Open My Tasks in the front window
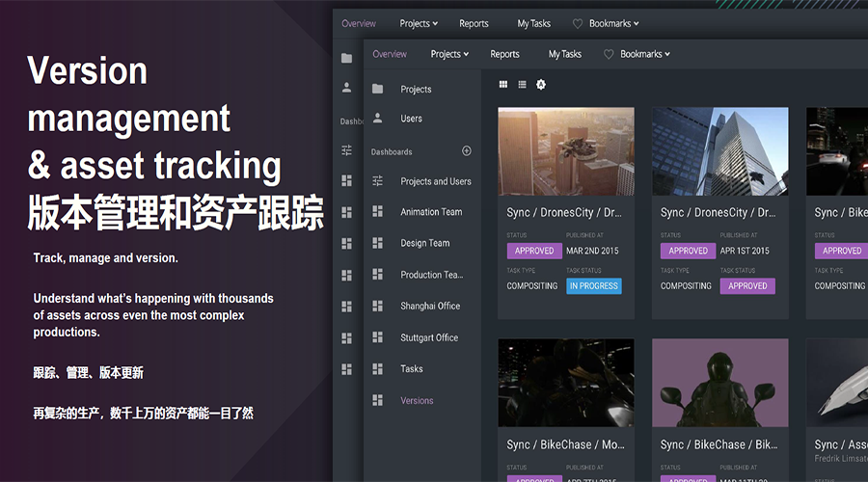Viewport: 868px width, 482px height. [564, 54]
